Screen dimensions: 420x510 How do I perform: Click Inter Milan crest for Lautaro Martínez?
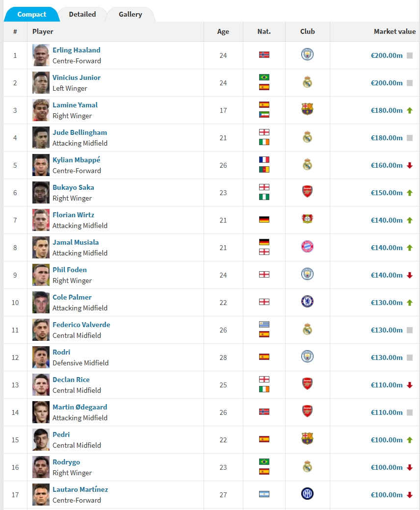click(x=307, y=494)
